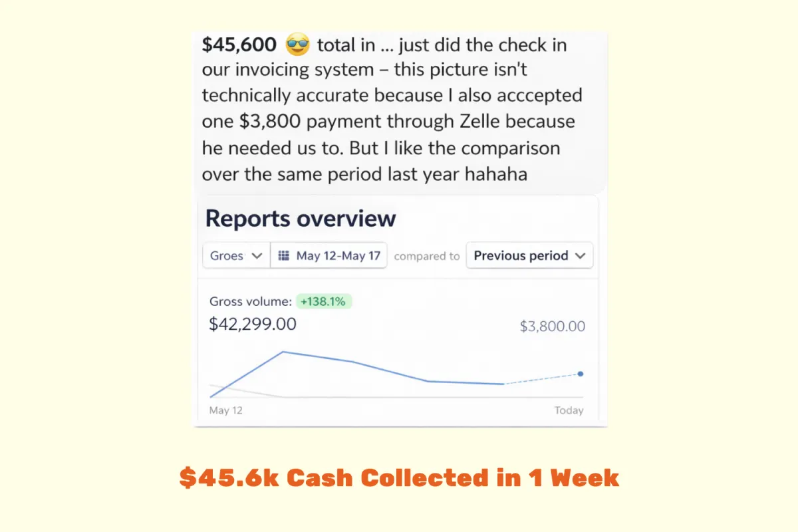This screenshot has height=532, width=798.
Task: Click the compared to label text
Action: (427, 256)
